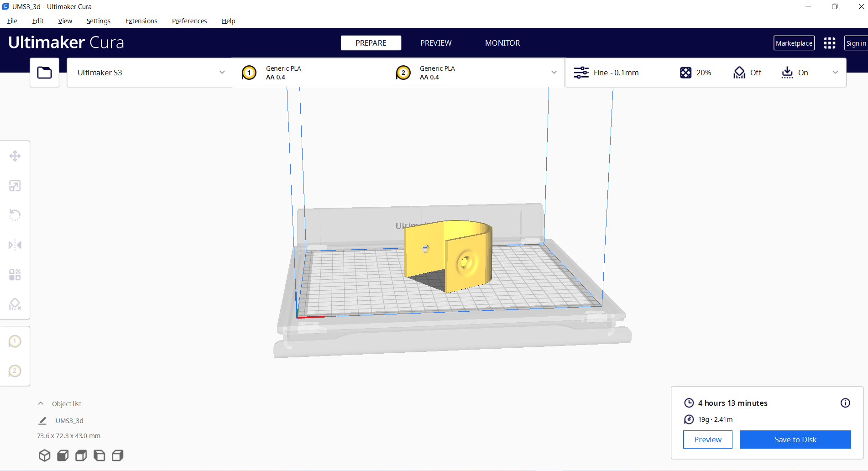The width and height of the screenshot is (868, 471).
Task: Collapse the Object list
Action: [41, 403]
